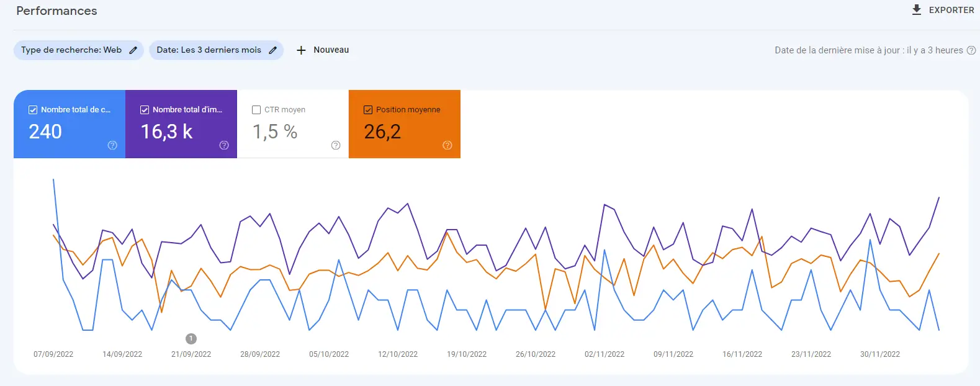Click the 28/09/2022 axis label
Screen dimensions: 980x386
coord(260,354)
